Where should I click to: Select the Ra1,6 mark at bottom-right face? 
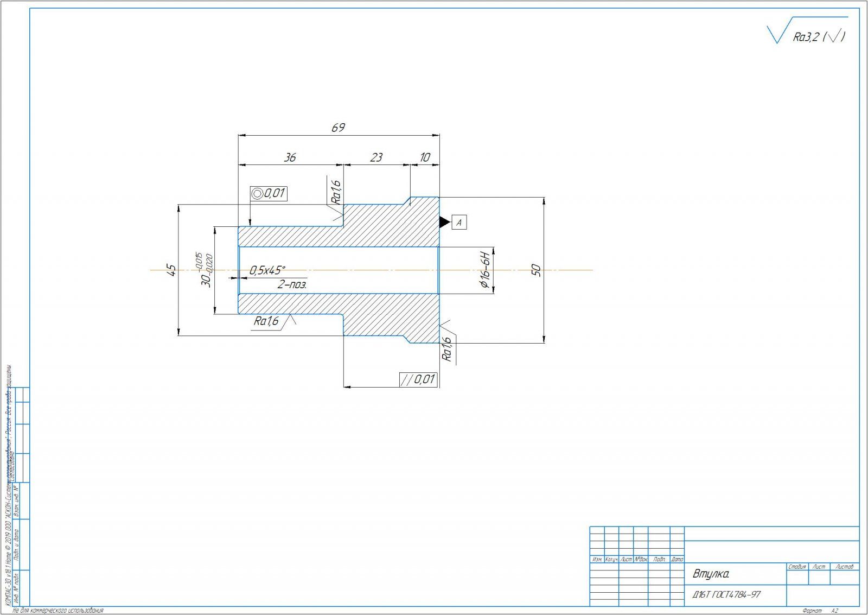[447, 347]
